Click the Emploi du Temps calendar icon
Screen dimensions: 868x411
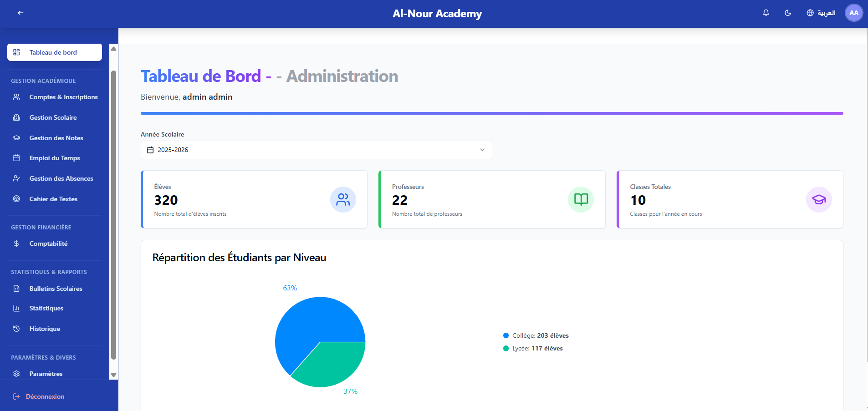tap(16, 158)
